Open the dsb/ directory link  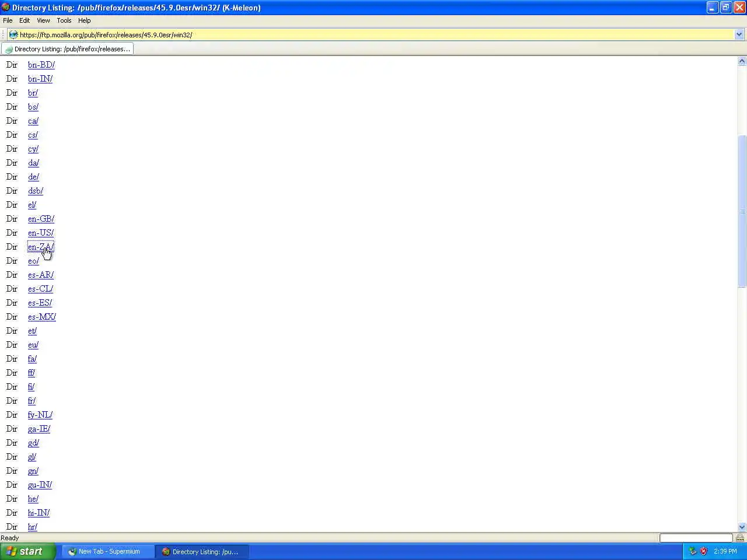click(36, 191)
